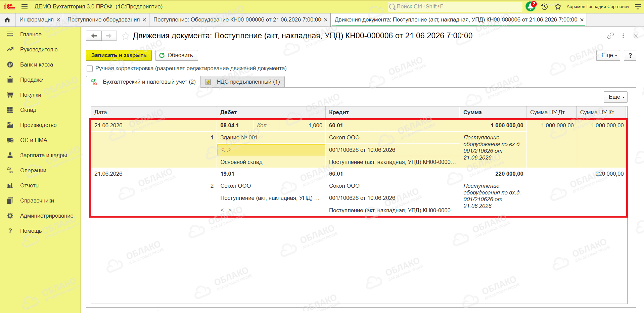Select Здание № 001 cell
This screenshot has width=644, height=313.
pyautogui.click(x=271, y=138)
